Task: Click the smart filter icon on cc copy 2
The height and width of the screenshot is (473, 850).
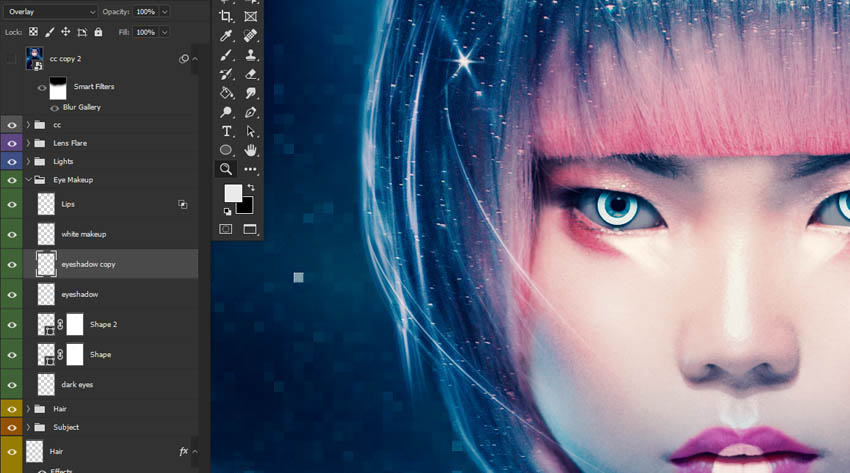Action: click(x=184, y=59)
